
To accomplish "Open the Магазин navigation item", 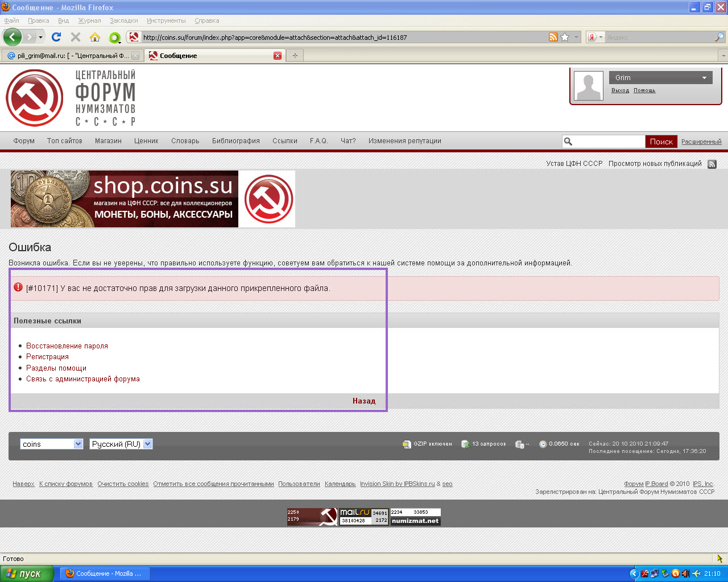I will [x=108, y=141].
